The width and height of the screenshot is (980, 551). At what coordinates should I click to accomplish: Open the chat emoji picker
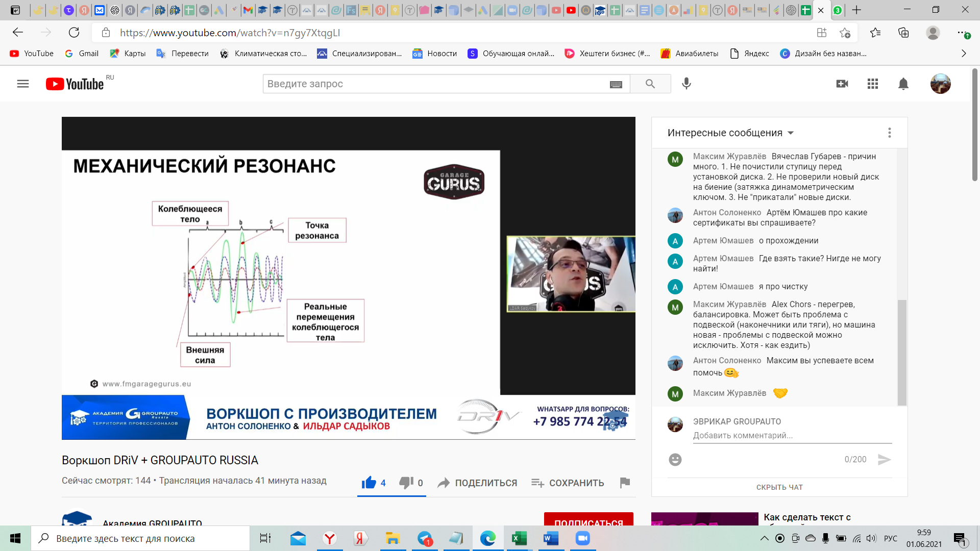pyautogui.click(x=675, y=460)
